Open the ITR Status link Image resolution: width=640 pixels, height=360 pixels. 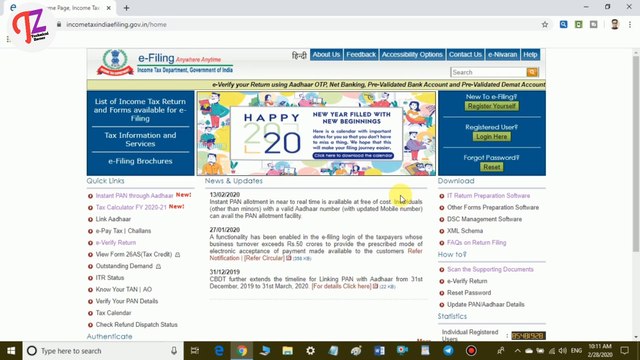[110, 278]
